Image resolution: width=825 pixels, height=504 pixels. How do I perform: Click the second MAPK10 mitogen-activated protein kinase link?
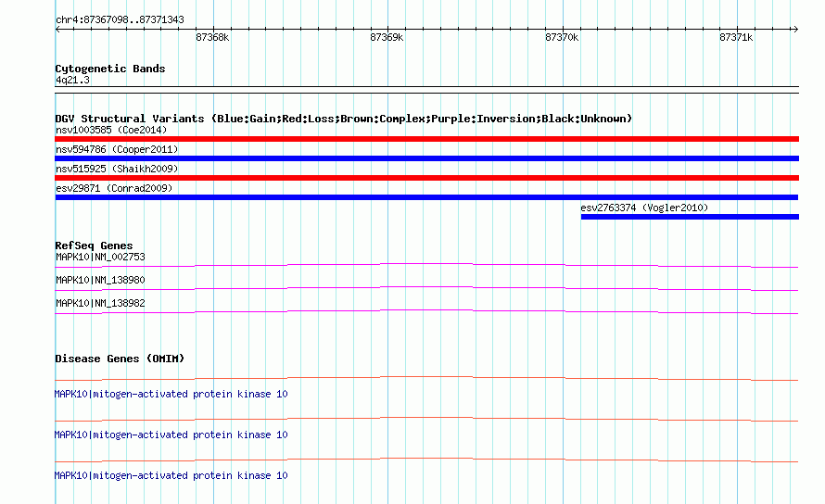pos(171,435)
